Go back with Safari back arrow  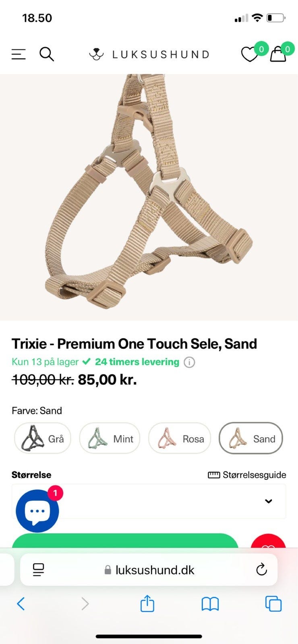pyautogui.click(x=21, y=604)
